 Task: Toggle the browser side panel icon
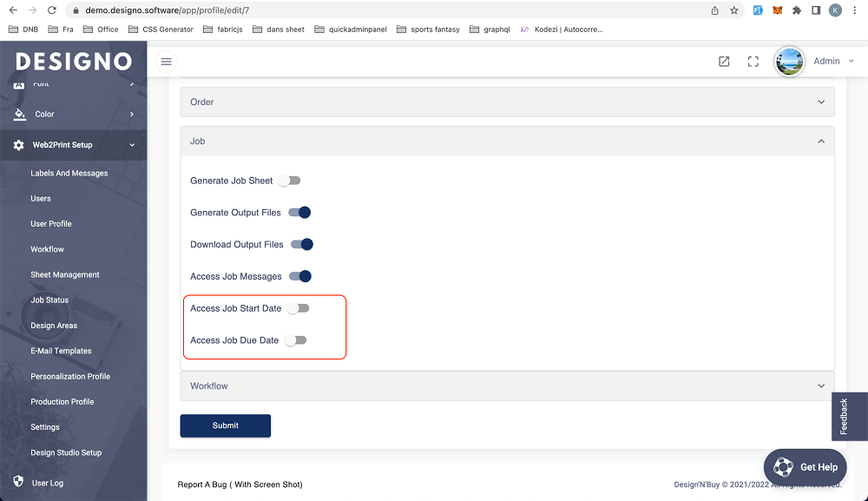tap(816, 10)
